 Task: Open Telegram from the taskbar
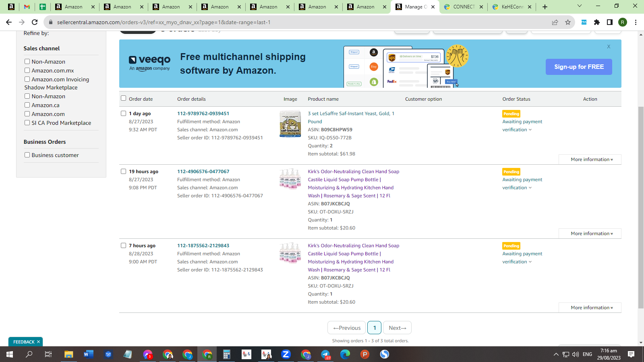point(325,354)
